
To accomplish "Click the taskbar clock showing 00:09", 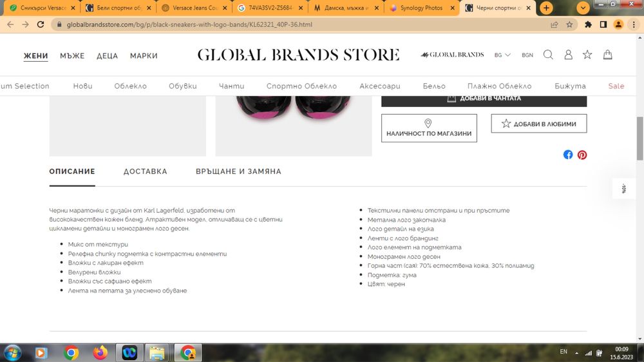I will (x=621, y=349).
